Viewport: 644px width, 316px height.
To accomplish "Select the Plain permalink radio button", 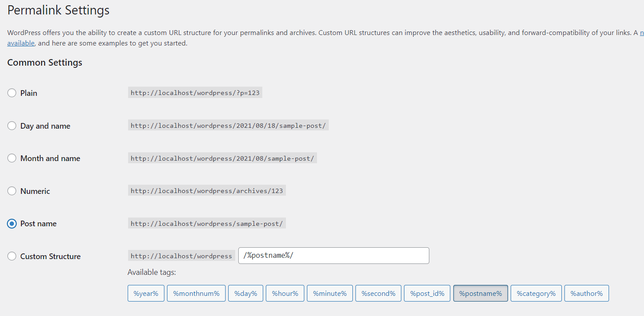I will pyautogui.click(x=12, y=93).
